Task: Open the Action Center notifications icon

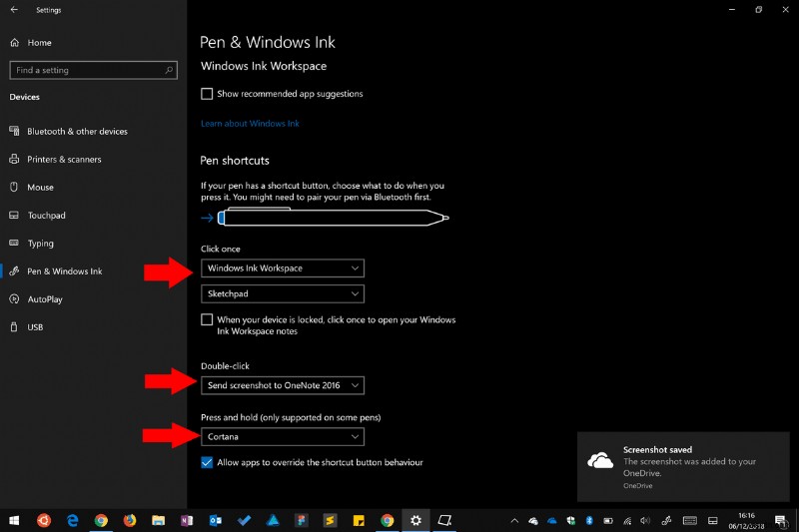Action: point(781,520)
